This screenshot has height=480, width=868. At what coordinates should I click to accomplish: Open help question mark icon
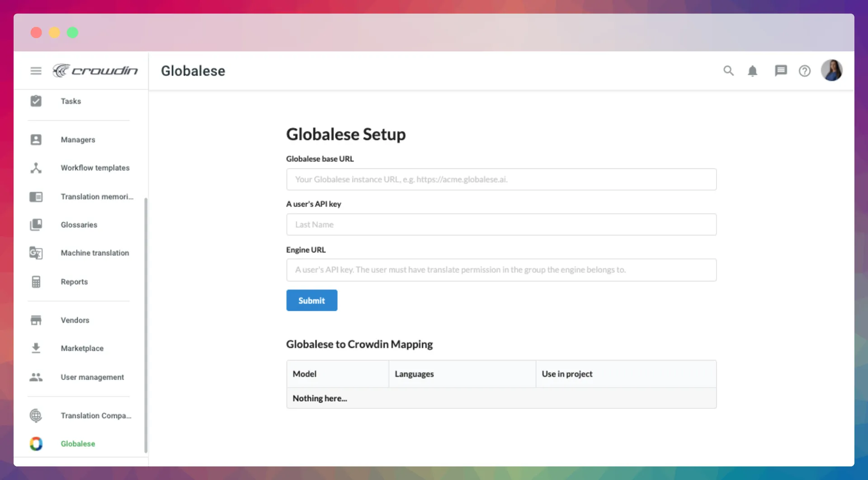click(805, 71)
